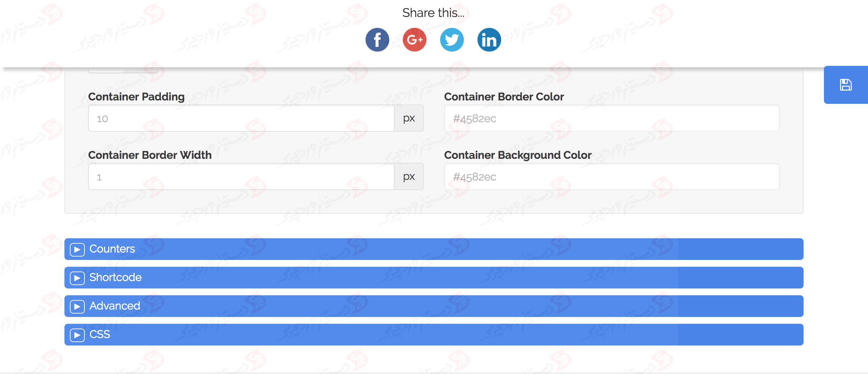This screenshot has height=374, width=868.
Task: Open the Shortcode expander panel
Action: pyautogui.click(x=77, y=278)
